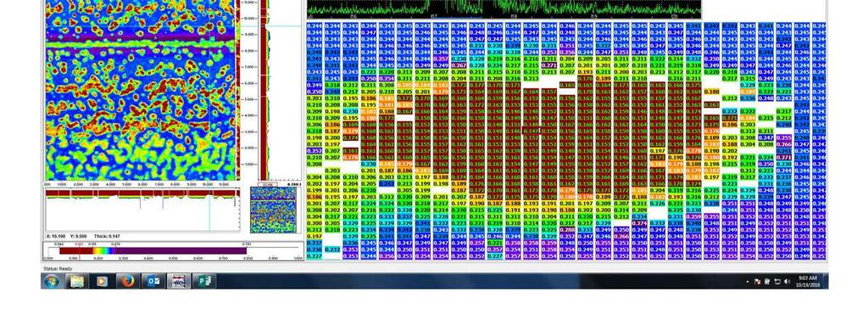Launch Windows Media Player from taskbar
This screenshot has width=868, height=336.
[x=102, y=281]
